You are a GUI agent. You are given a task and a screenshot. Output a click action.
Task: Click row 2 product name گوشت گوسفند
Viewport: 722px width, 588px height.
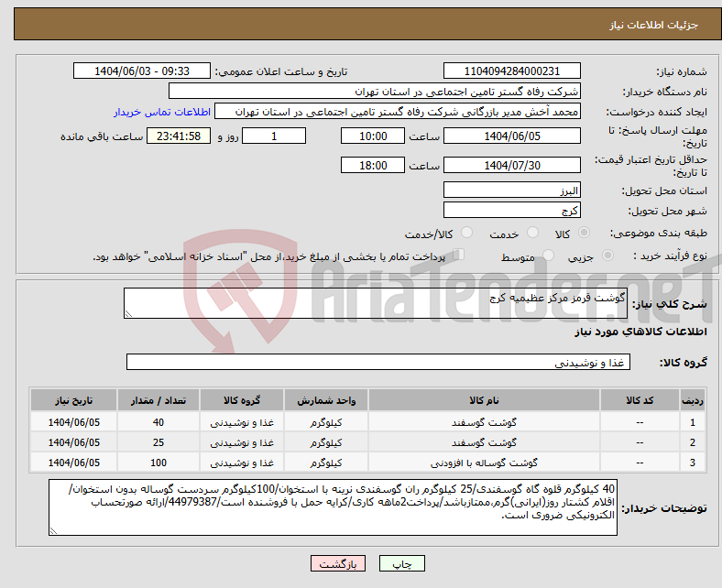click(x=484, y=442)
